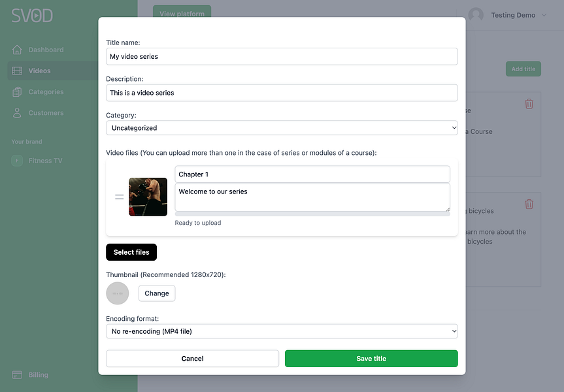Click the first red trash delete icon

point(529,104)
